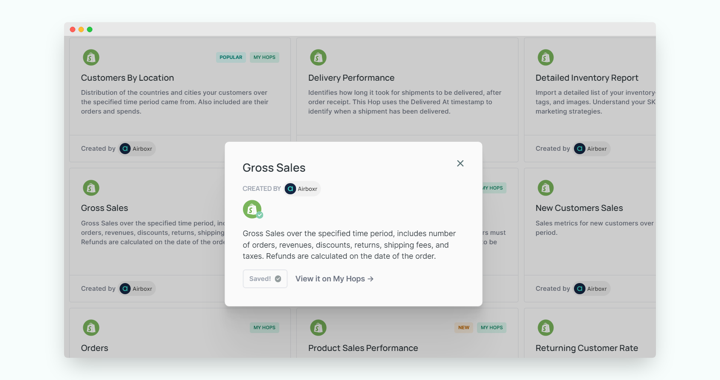Viewport: 720px width, 380px height.
Task: Select the NEW tag on Product Sales Performance
Action: pyautogui.click(x=464, y=328)
